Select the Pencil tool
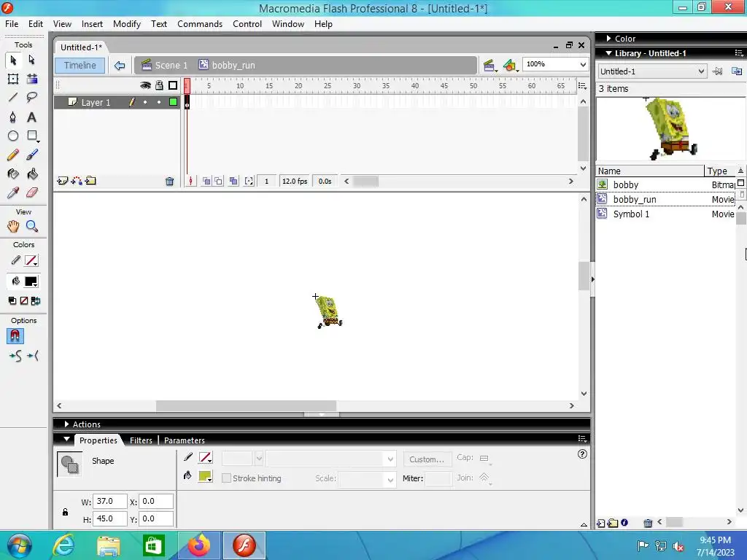747x560 pixels. coord(13,155)
